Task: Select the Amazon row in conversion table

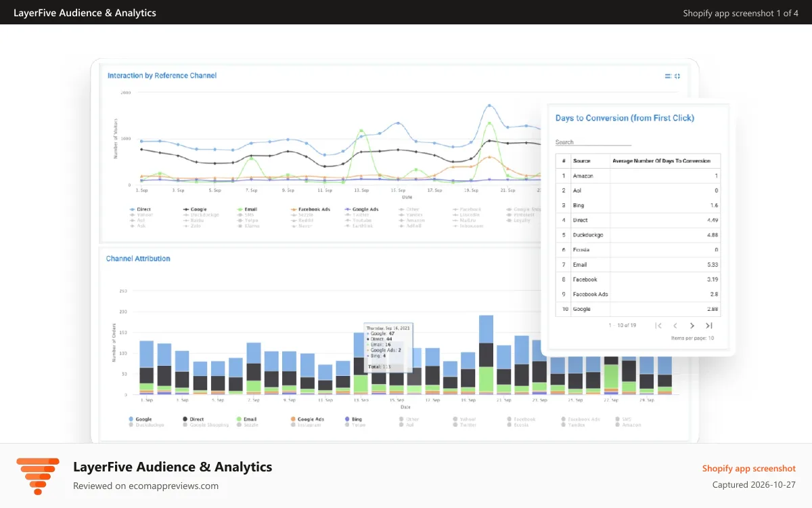Action: coord(638,175)
